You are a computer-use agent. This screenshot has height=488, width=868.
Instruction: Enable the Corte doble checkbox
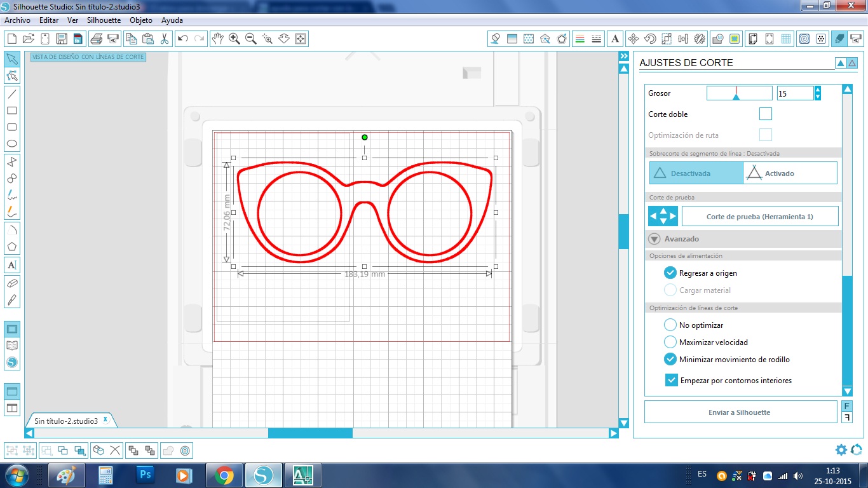click(x=766, y=114)
